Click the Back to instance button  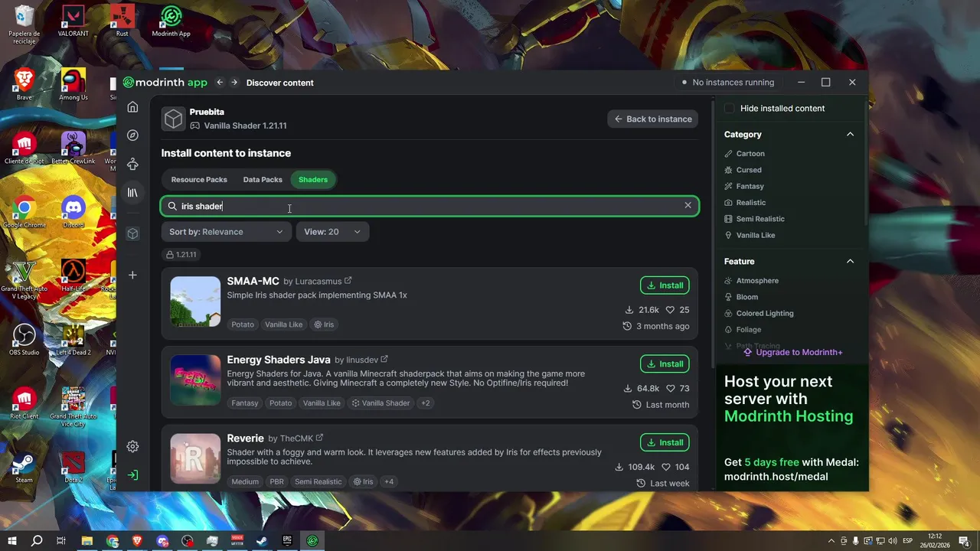[x=653, y=119]
